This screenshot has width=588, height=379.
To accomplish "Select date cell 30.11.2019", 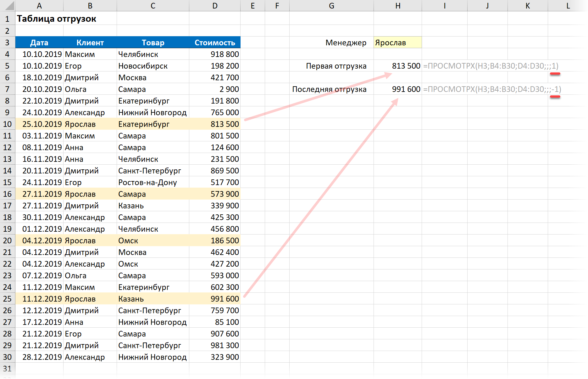I will click(39, 217).
